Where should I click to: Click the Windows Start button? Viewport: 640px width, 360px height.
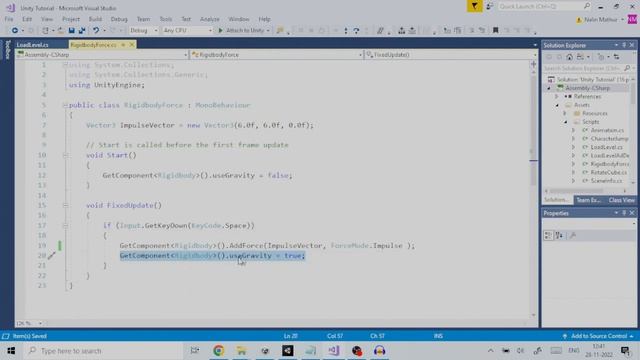pos(11,351)
